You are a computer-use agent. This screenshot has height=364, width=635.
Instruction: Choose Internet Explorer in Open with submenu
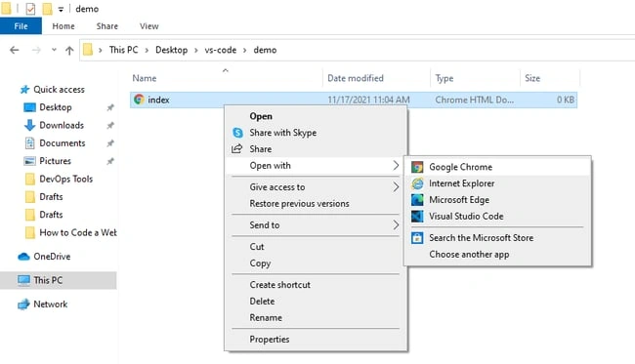497,183
